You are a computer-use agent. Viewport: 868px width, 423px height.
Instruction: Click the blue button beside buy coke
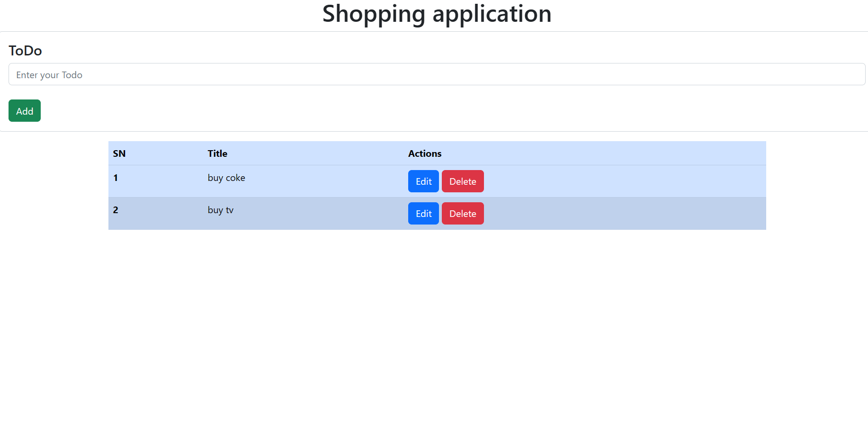point(423,181)
